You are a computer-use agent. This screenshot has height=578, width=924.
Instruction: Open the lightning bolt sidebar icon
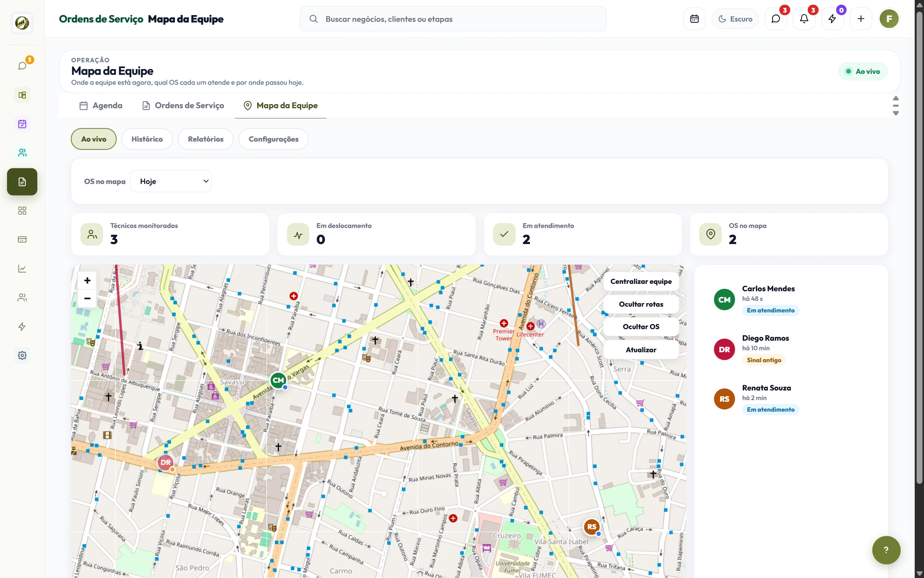(22, 327)
